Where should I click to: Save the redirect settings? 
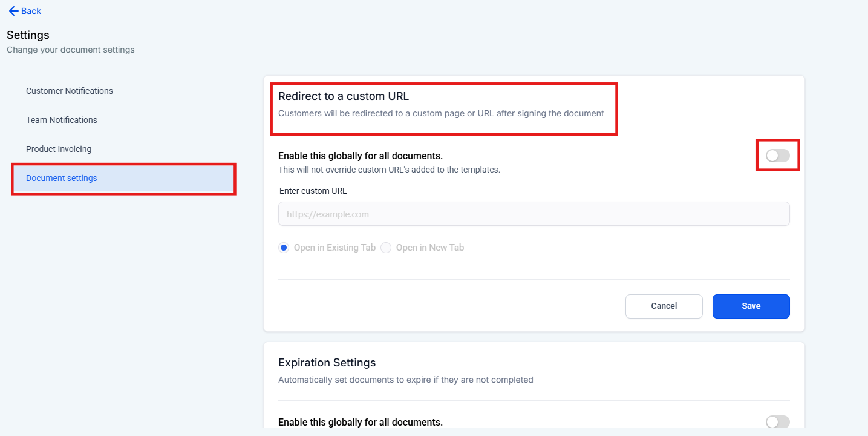click(751, 306)
